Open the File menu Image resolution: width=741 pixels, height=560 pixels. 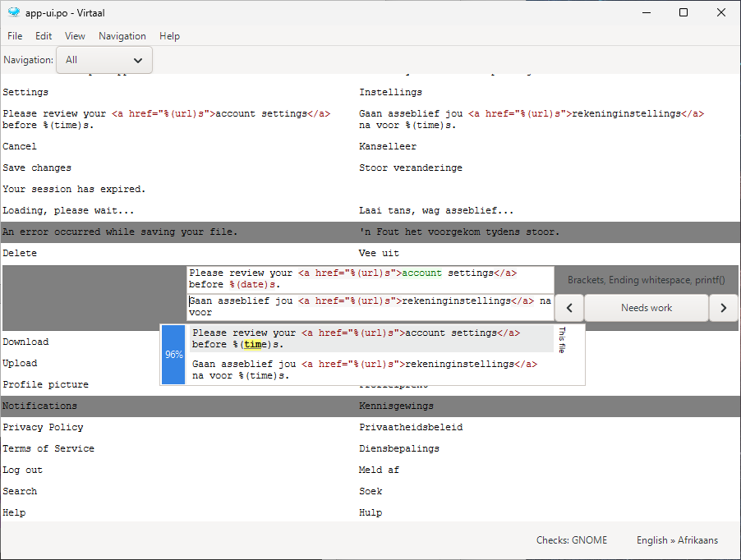point(15,36)
